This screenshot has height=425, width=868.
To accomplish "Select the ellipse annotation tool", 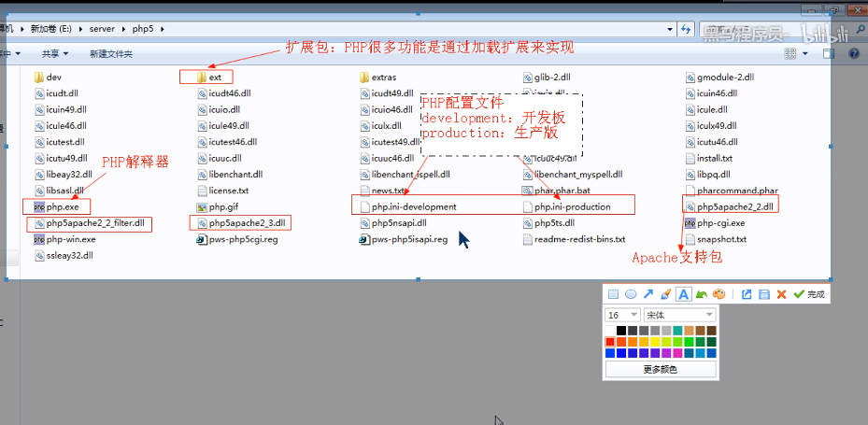I will coord(631,294).
